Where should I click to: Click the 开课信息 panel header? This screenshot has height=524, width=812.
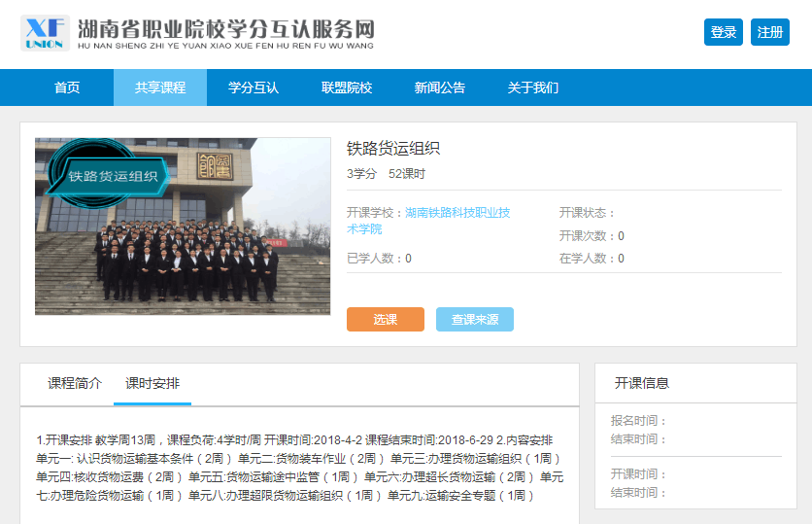tap(642, 383)
